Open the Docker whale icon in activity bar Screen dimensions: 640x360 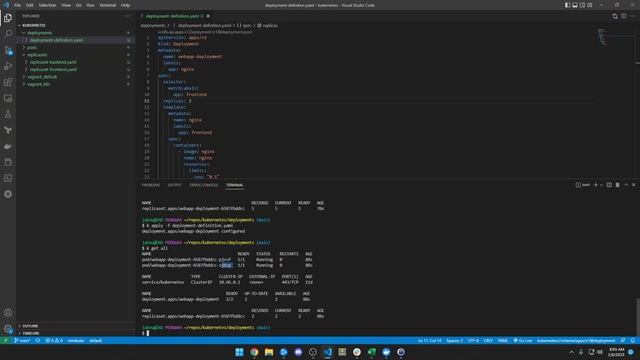pyautogui.click(x=8, y=146)
